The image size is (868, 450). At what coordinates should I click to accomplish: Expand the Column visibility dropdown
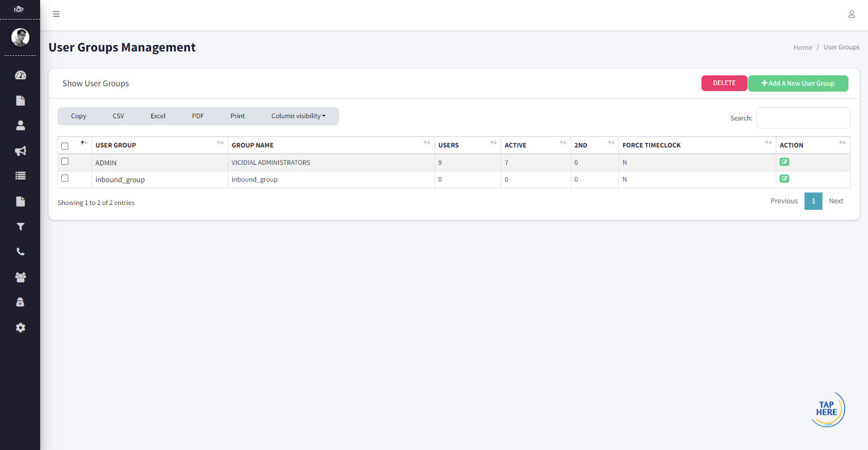(x=298, y=116)
